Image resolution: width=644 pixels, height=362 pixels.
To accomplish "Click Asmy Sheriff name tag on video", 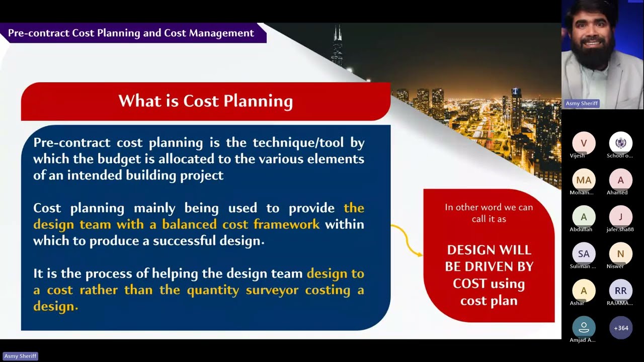I will [x=582, y=104].
